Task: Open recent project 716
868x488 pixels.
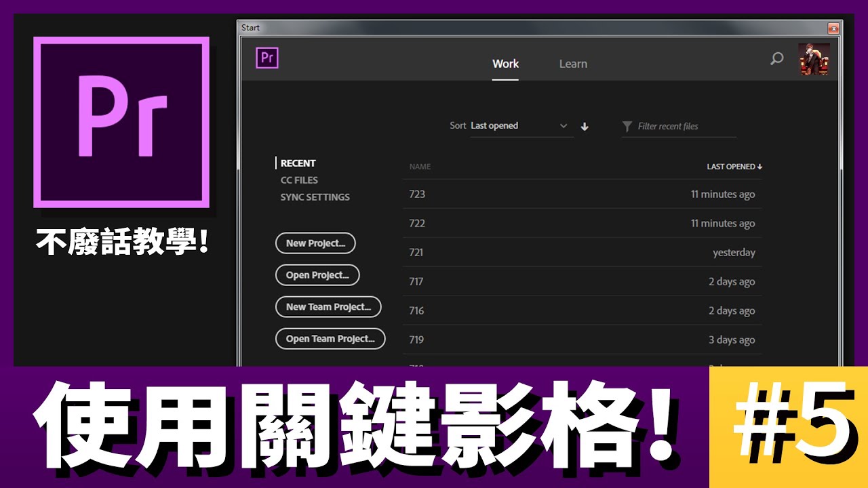Action: point(583,310)
